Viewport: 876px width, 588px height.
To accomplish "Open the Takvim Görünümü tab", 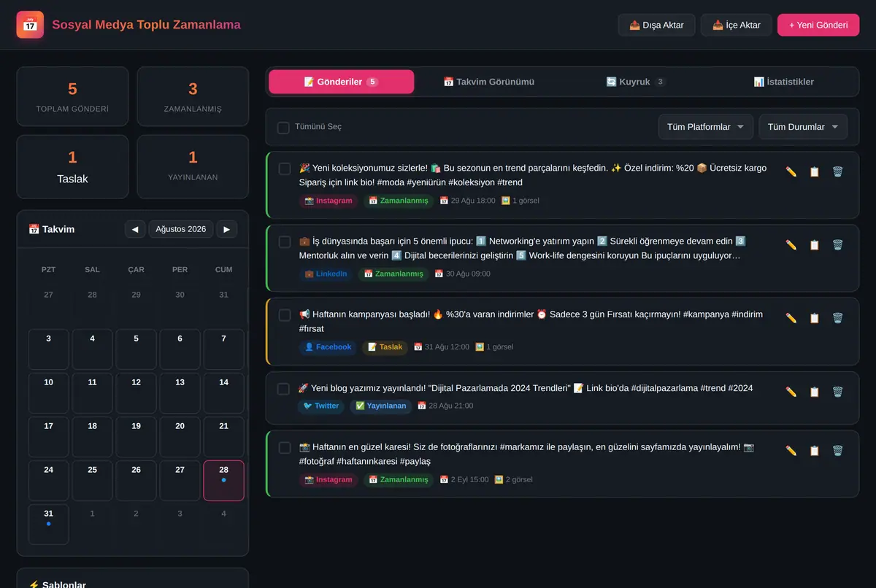I will [x=489, y=82].
